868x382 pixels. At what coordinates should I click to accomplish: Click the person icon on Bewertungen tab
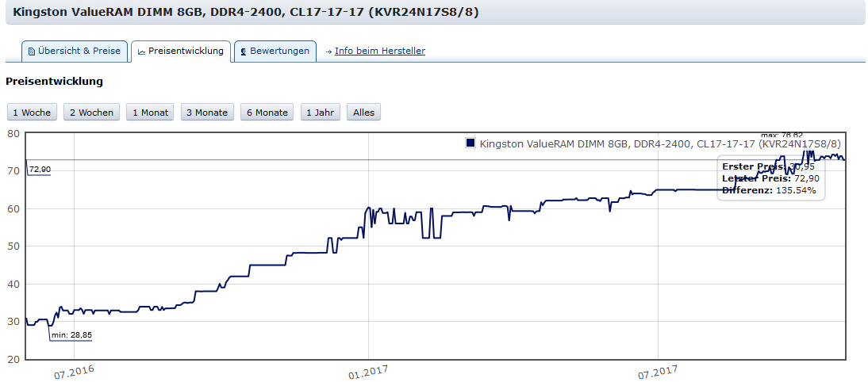(244, 52)
